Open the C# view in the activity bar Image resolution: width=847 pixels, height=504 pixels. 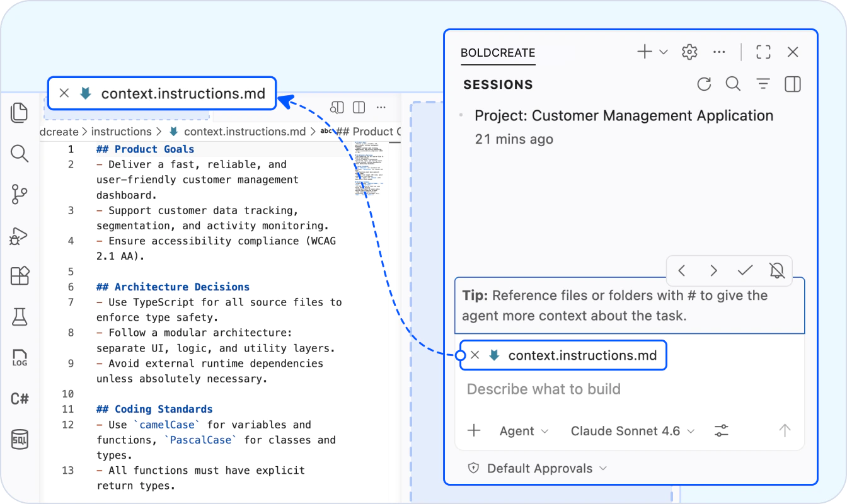click(20, 399)
